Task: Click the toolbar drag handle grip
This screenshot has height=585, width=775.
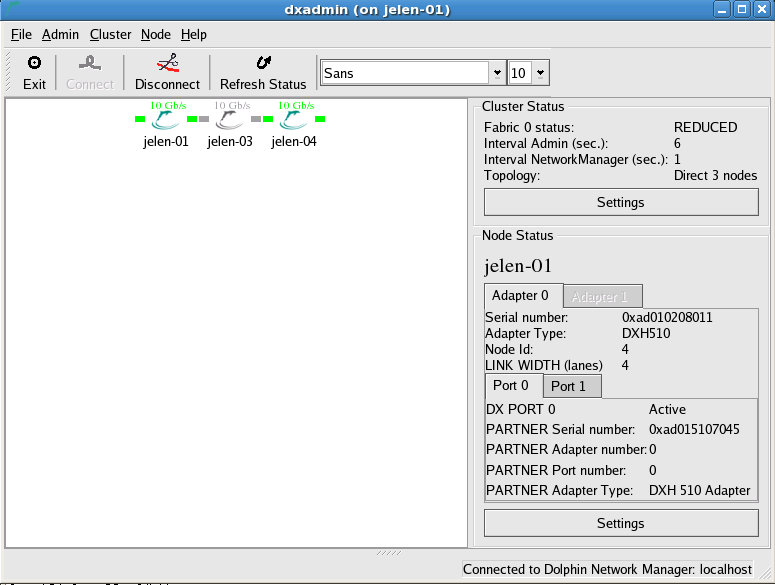Action: pyautogui.click(x=7, y=72)
